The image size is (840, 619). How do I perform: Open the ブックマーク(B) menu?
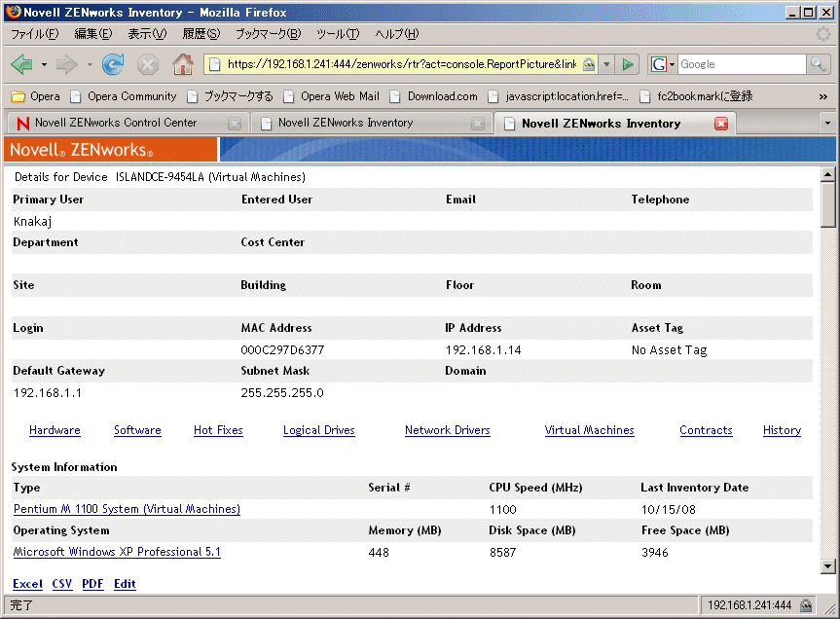pyautogui.click(x=269, y=34)
